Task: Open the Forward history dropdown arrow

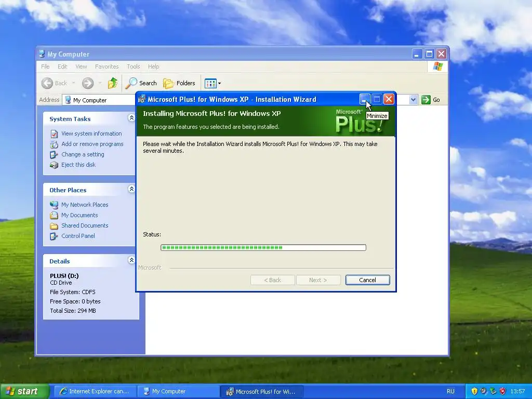Action: click(x=100, y=83)
